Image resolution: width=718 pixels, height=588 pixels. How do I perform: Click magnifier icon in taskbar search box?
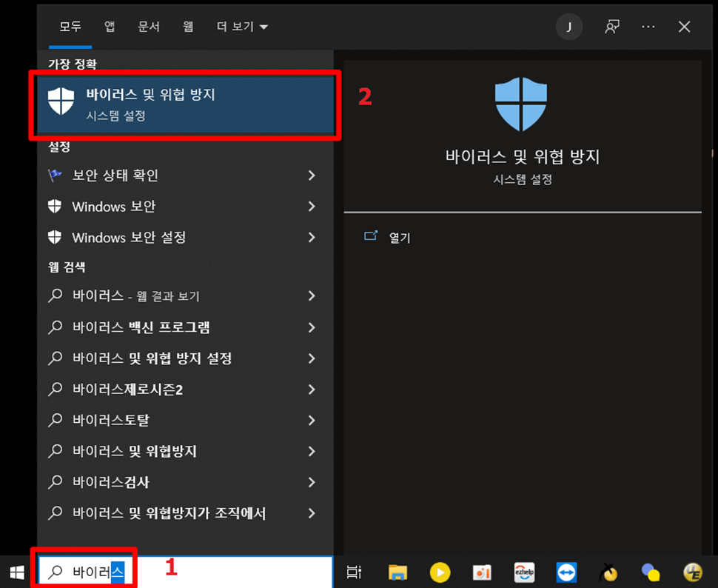point(56,572)
